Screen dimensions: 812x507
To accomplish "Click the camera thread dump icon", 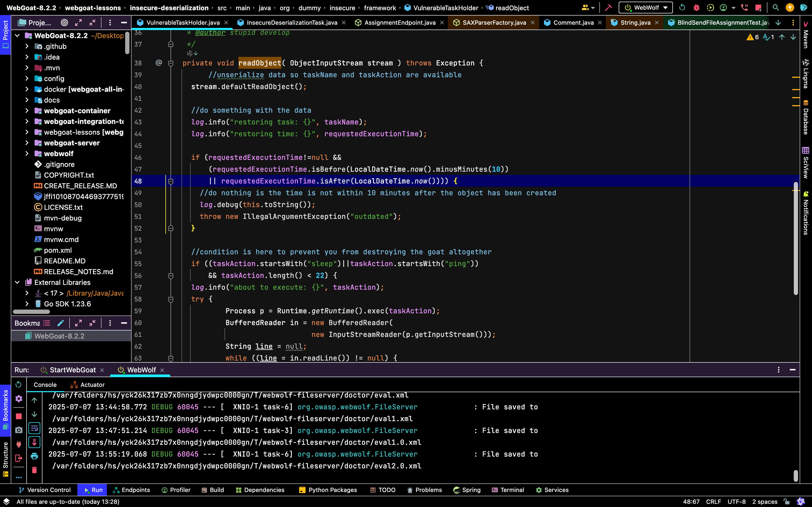I will (x=19, y=430).
